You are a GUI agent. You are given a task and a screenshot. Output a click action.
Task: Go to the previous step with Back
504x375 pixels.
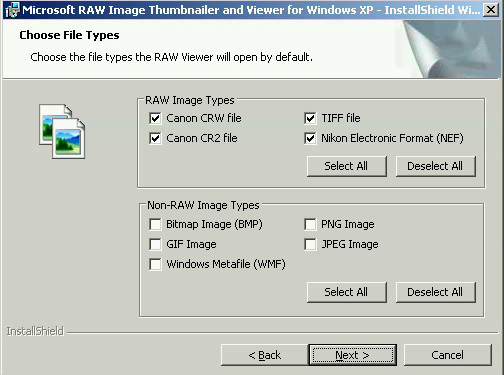(x=264, y=355)
